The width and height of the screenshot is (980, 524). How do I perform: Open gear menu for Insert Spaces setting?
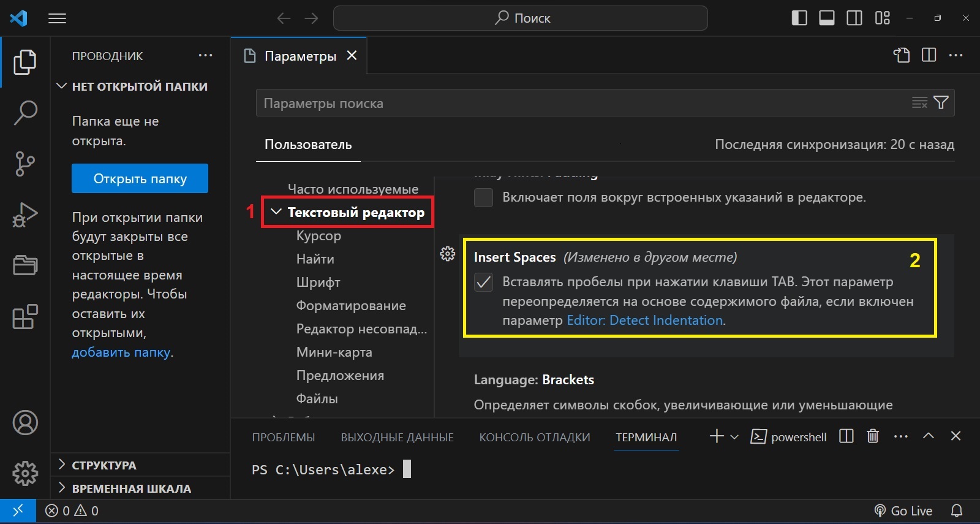click(x=448, y=254)
